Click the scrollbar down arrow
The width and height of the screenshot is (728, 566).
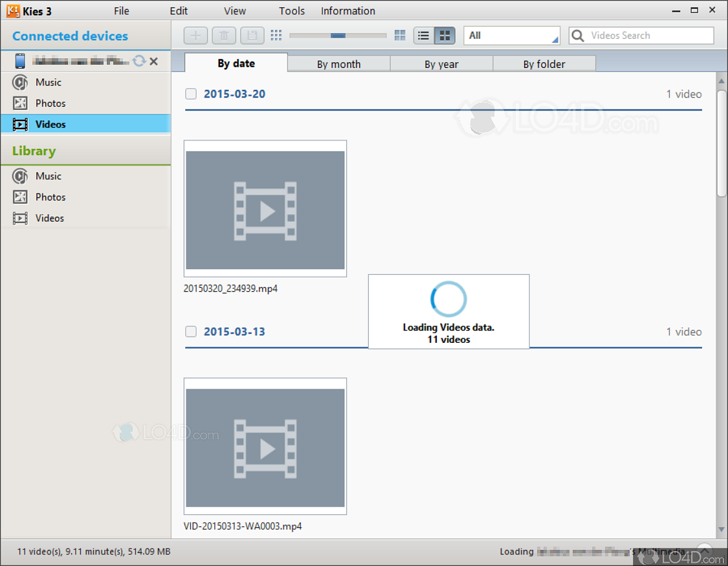721,529
